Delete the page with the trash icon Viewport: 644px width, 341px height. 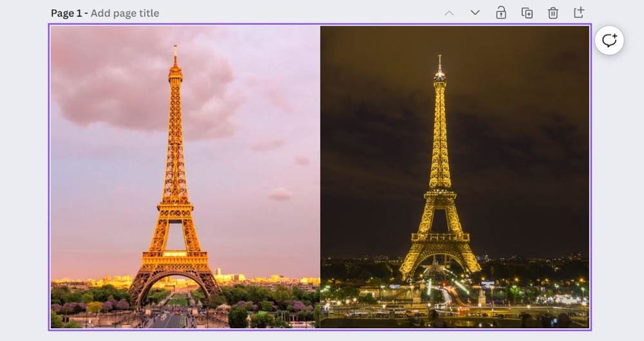[x=553, y=13]
